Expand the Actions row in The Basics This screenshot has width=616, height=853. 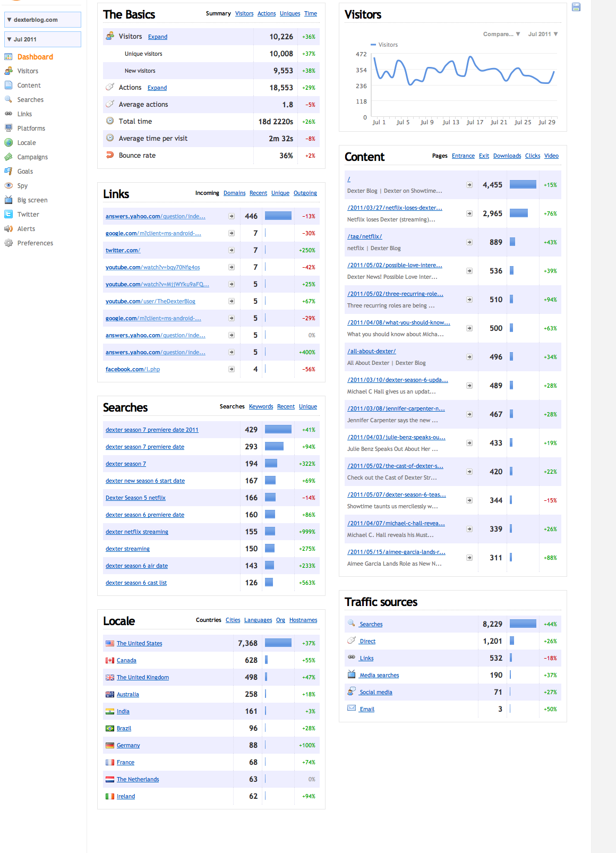[x=157, y=88]
